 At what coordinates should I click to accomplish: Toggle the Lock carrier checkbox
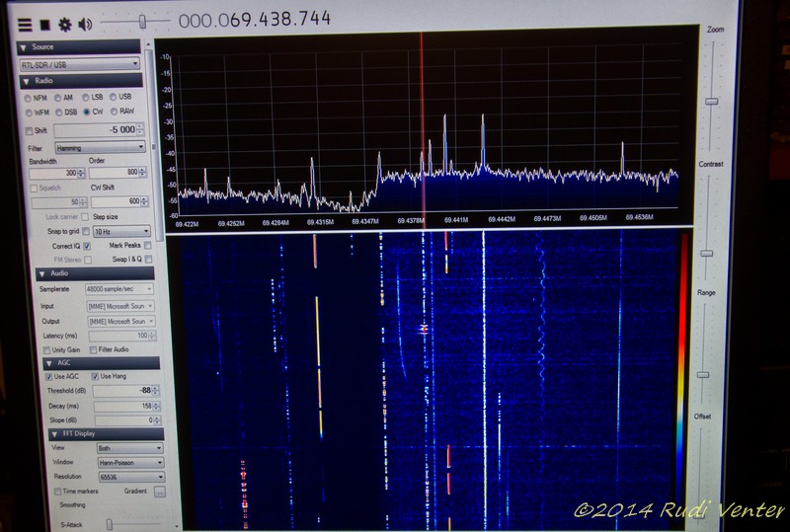(x=85, y=216)
